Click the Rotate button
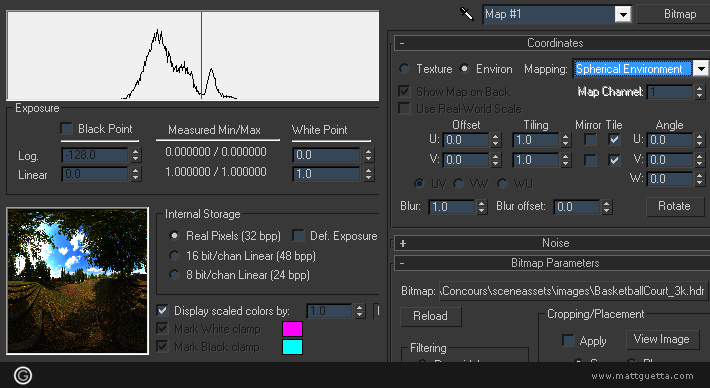710x388 pixels. [674, 206]
